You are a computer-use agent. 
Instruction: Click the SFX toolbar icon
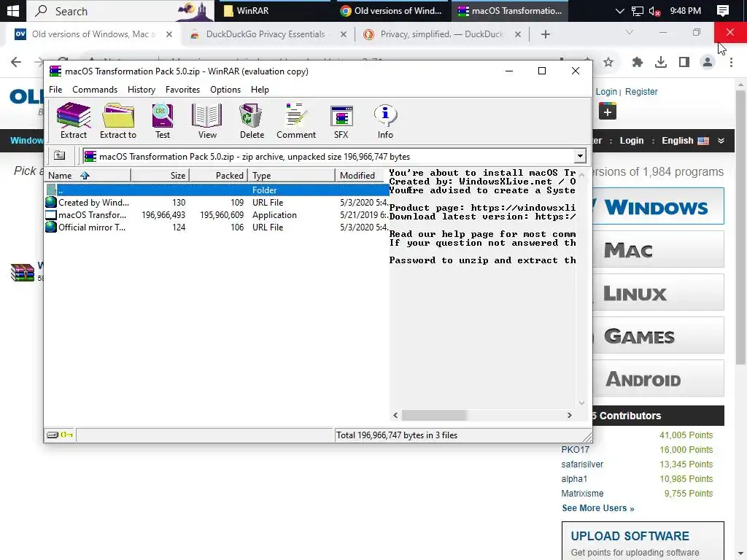[x=341, y=121]
